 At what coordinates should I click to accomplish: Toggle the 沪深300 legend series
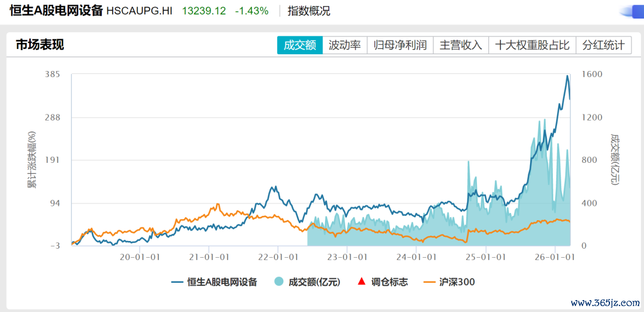pos(449,282)
